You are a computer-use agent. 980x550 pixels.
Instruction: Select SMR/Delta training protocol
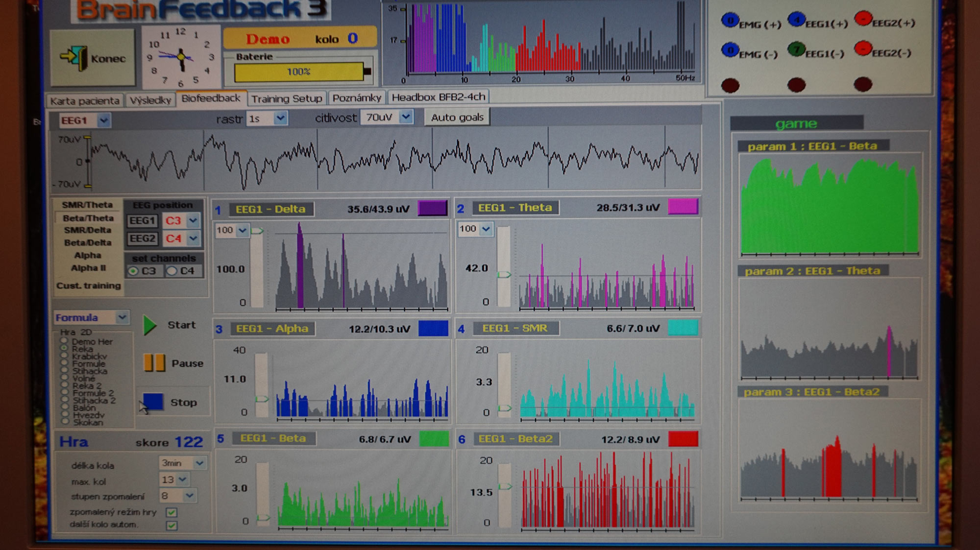pos(88,230)
